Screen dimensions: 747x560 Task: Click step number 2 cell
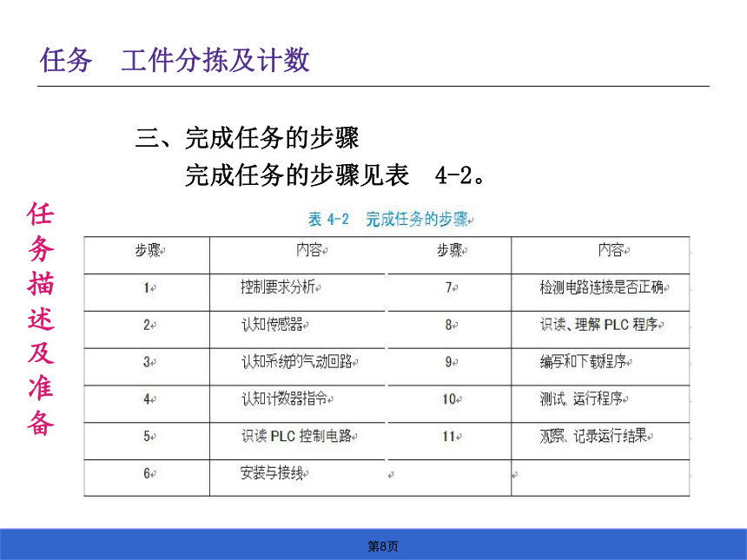[147, 330]
